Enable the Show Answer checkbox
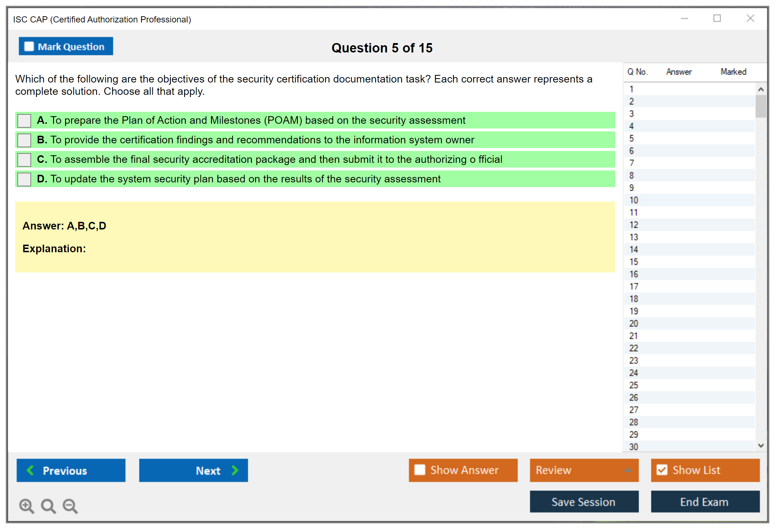The height and width of the screenshot is (532, 778). click(420, 470)
